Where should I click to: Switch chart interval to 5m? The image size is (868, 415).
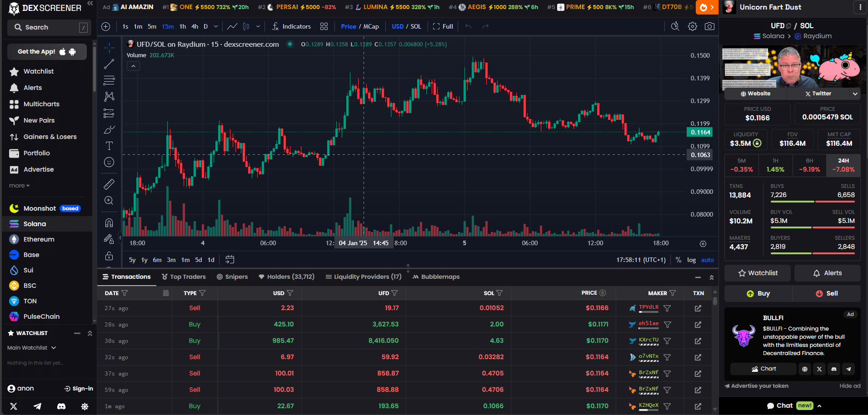[x=152, y=26]
